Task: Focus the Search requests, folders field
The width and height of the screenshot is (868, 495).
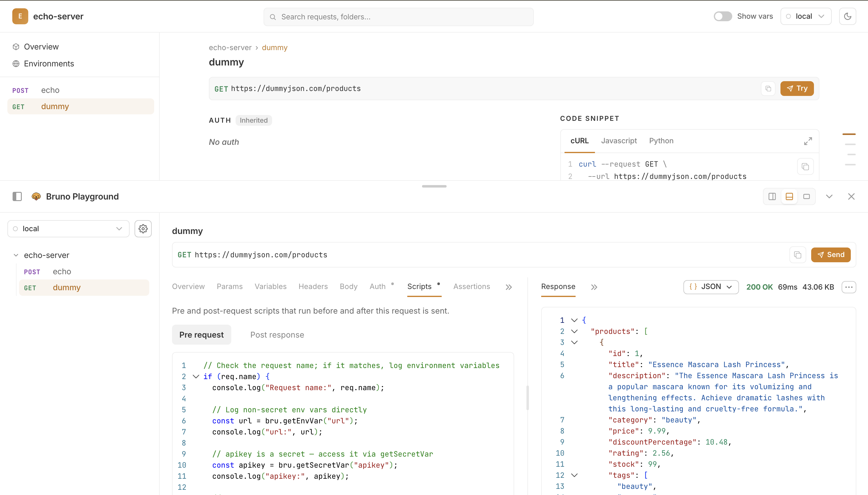Action: click(x=398, y=17)
